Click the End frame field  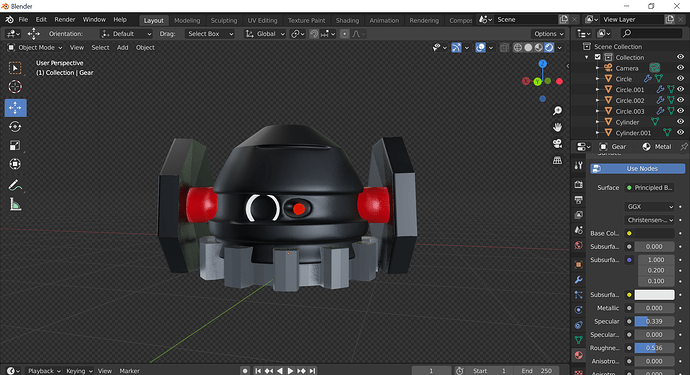click(x=537, y=371)
